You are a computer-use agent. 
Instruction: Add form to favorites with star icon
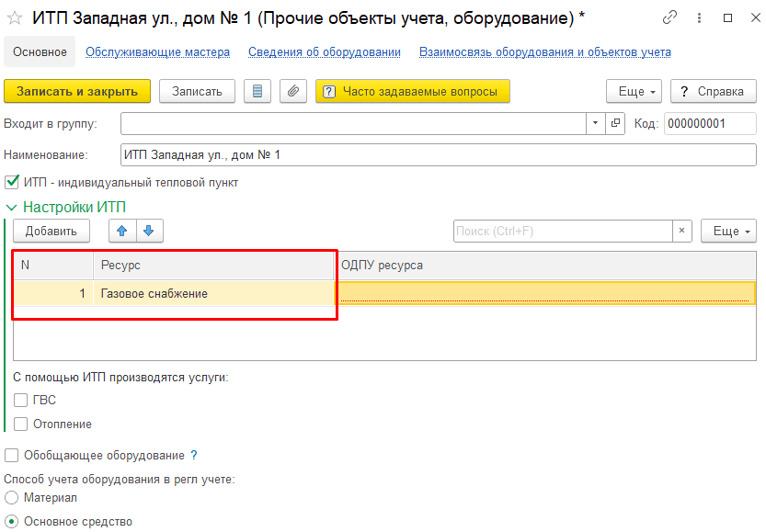click(x=15, y=18)
